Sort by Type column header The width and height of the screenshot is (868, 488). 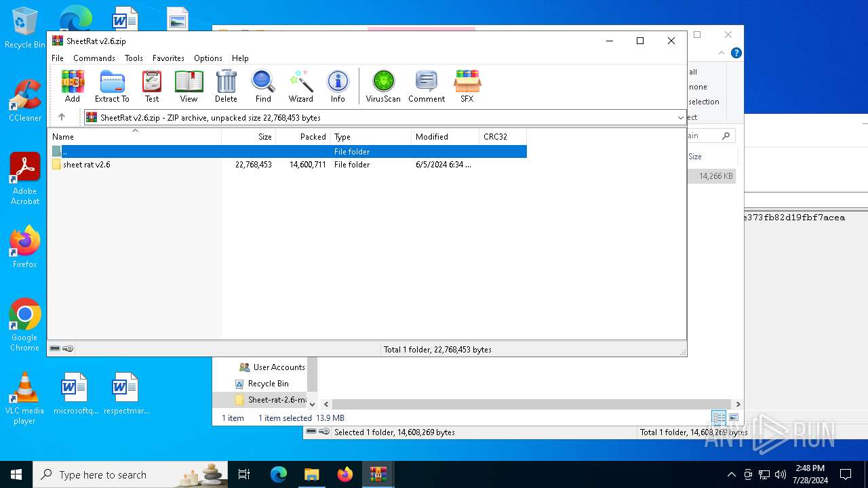(371, 136)
